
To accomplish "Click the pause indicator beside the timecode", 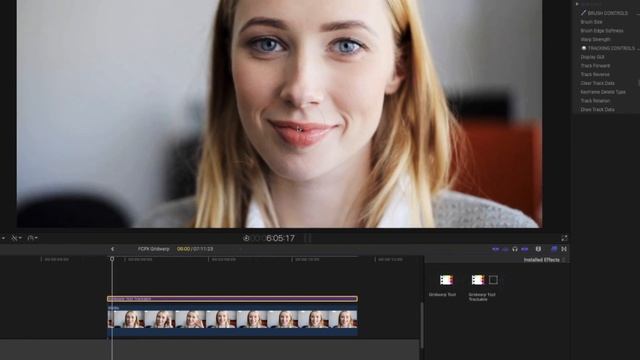I will (308, 238).
